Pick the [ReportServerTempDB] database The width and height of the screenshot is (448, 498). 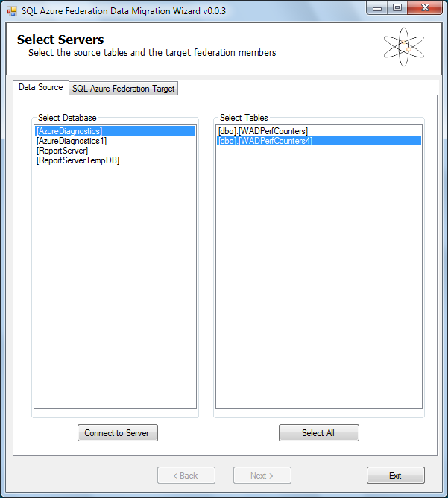[x=115, y=160]
